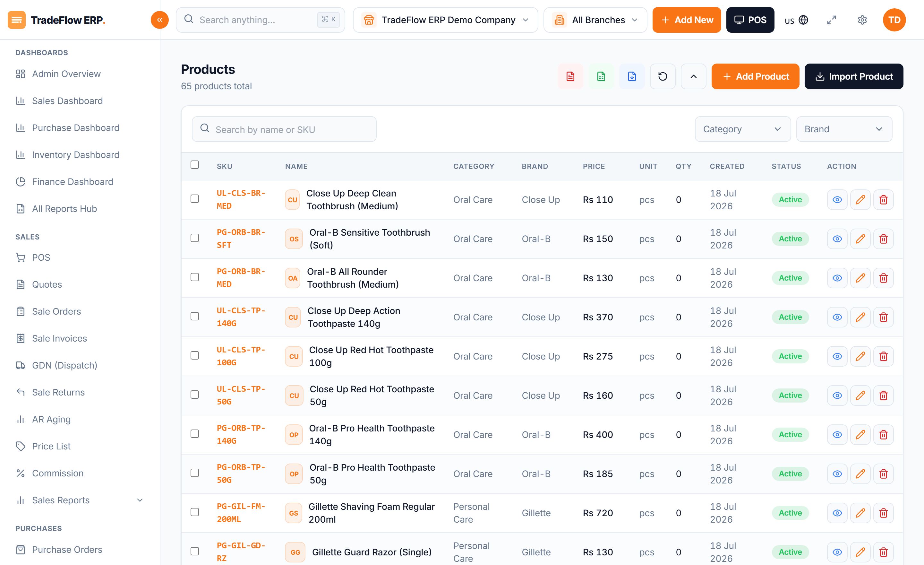This screenshot has height=565, width=924.
Task: Check the UL-CLS-TP-50G row checkbox
Action: pos(195,395)
